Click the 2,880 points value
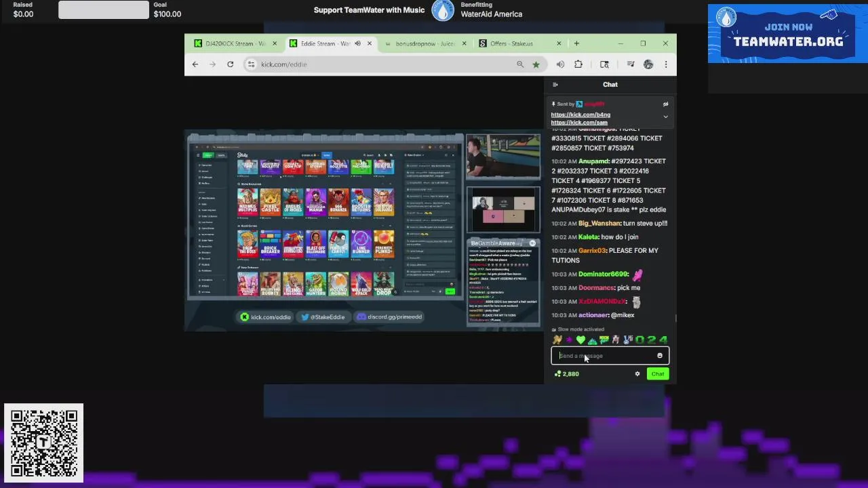The width and height of the screenshot is (868, 488). pyautogui.click(x=571, y=374)
